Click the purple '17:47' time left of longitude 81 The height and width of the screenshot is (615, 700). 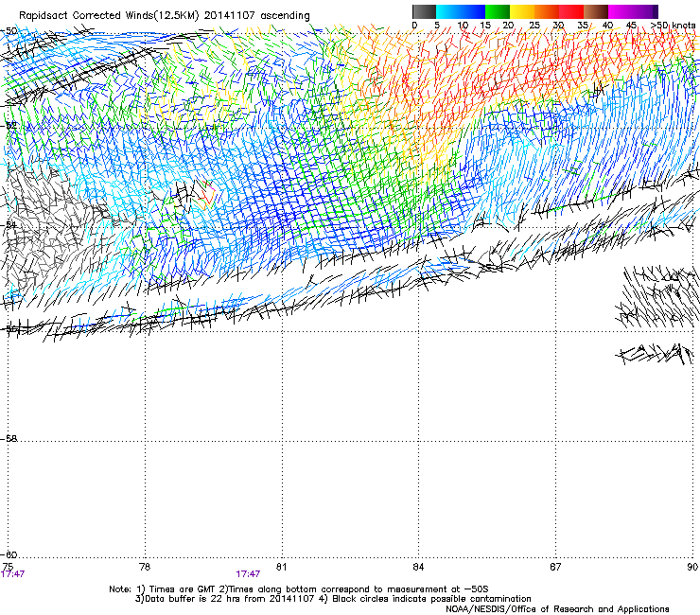coord(248,574)
